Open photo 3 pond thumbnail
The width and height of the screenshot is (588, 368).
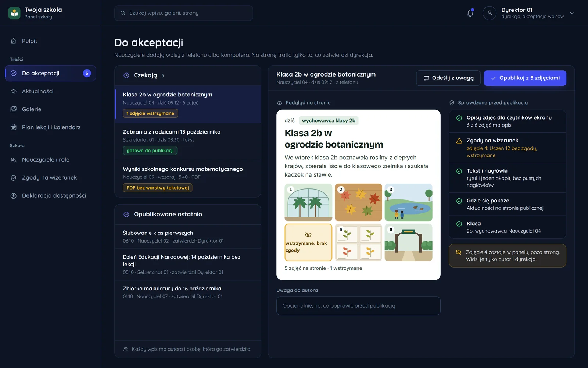tap(408, 202)
